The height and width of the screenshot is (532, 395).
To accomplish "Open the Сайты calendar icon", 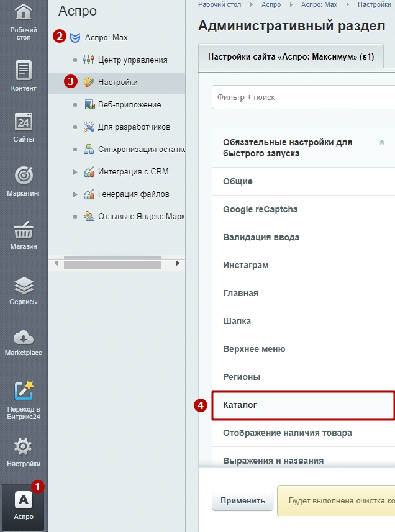I will pyautogui.click(x=24, y=122).
